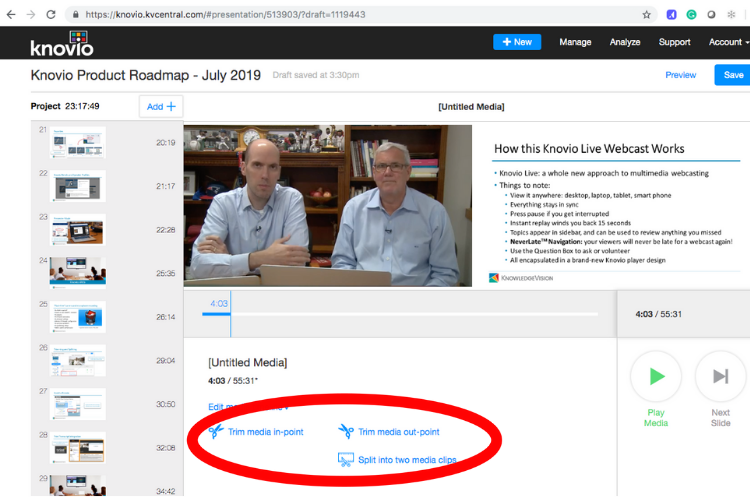Click the scissors icon for in-point trim
The image size is (750, 500).
pos(216,431)
